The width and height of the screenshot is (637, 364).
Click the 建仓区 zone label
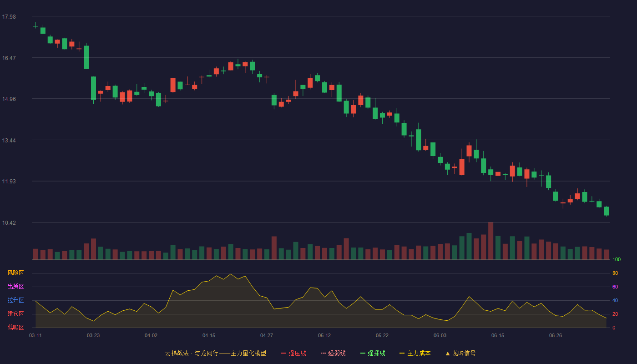[x=15, y=314]
